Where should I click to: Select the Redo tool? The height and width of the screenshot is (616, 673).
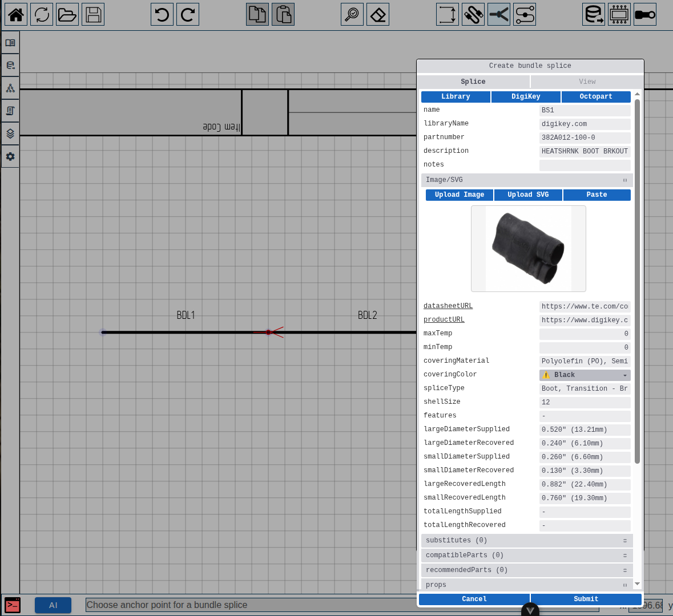(x=187, y=14)
